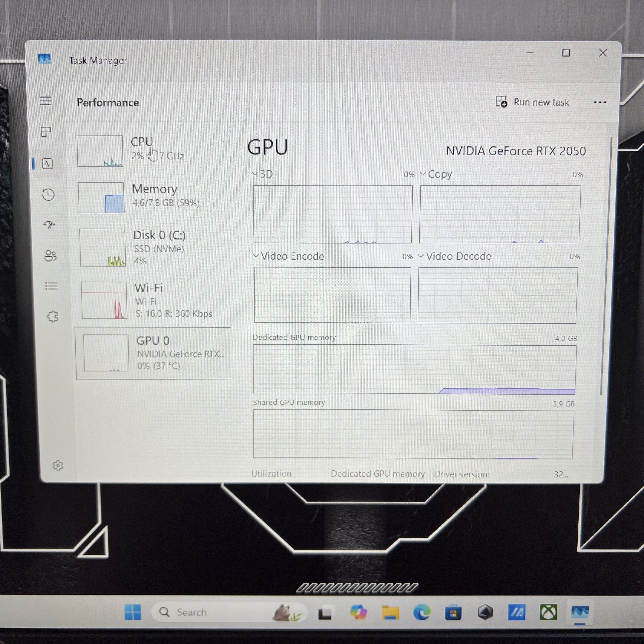644x644 pixels.
Task: Click the Wi-Fi mini graph thumbnail
Action: click(104, 300)
